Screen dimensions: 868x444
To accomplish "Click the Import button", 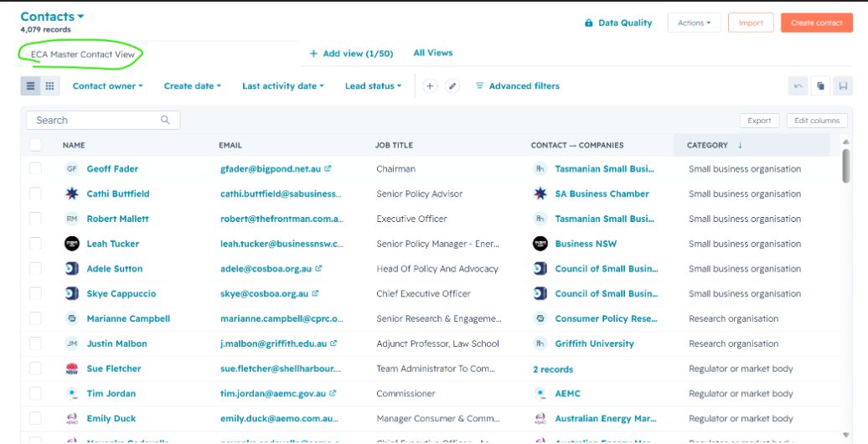I will [x=751, y=23].
